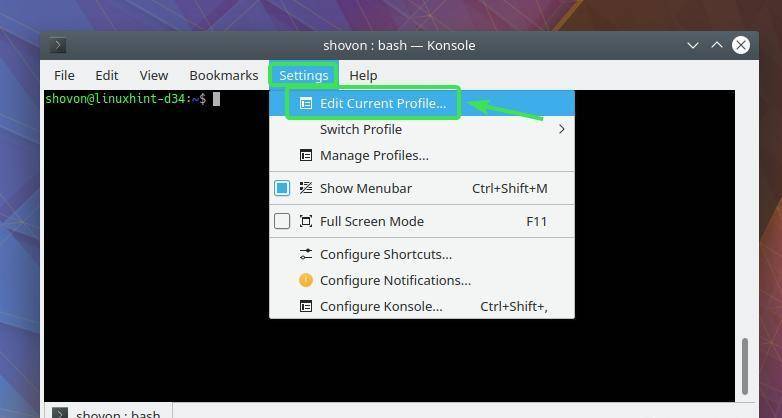Enable the Full Screen Mode checkbox
Image resolution: width=782 pixels, height=418 pixels.
tap(282, 221)
